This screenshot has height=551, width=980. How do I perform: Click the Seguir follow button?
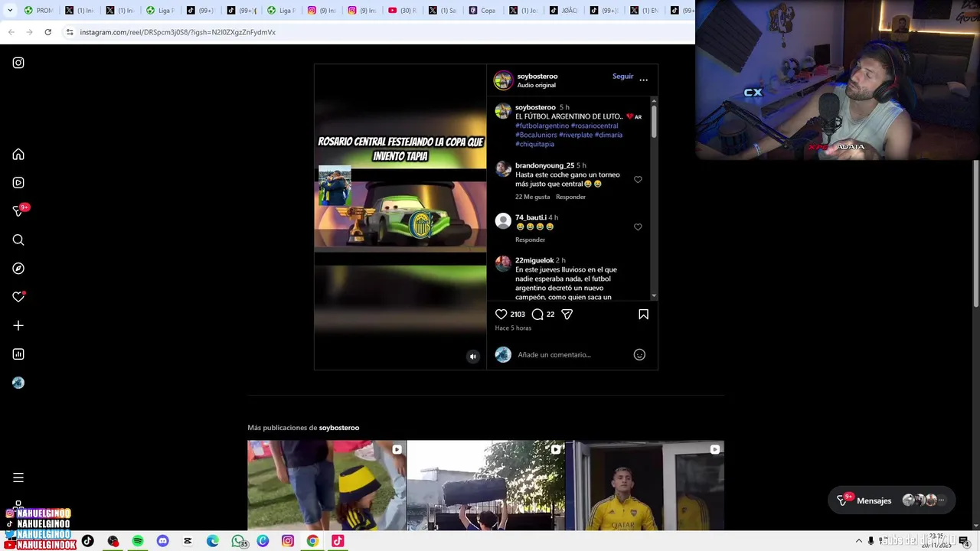pos(622,77)
